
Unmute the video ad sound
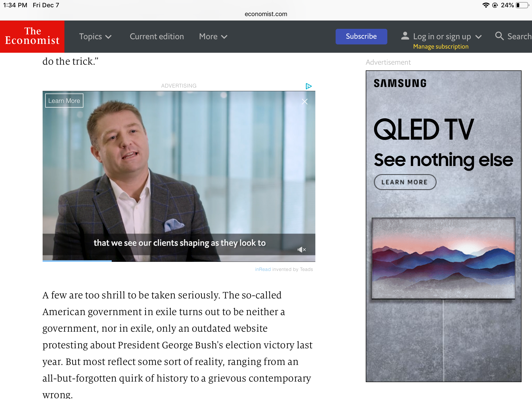[302, 250]
